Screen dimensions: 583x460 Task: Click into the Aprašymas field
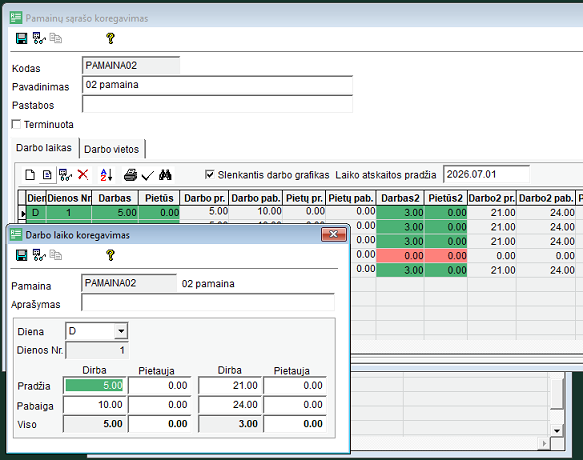pyautogui.click(x=208, y=303)
